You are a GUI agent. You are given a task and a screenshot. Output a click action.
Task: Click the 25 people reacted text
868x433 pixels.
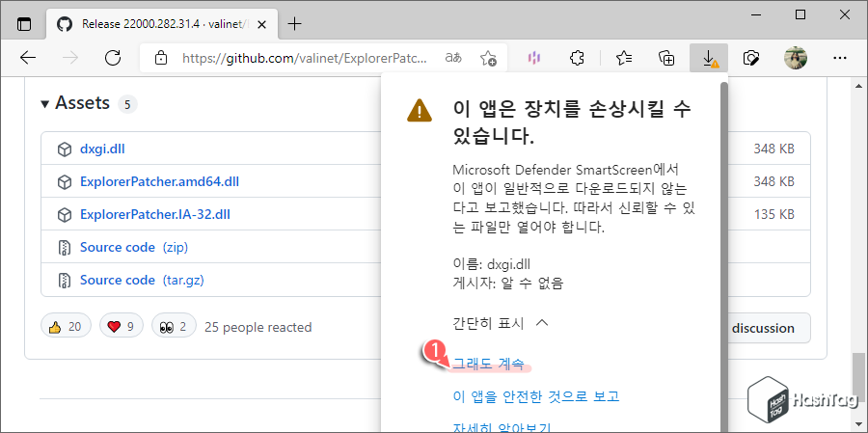258,327
